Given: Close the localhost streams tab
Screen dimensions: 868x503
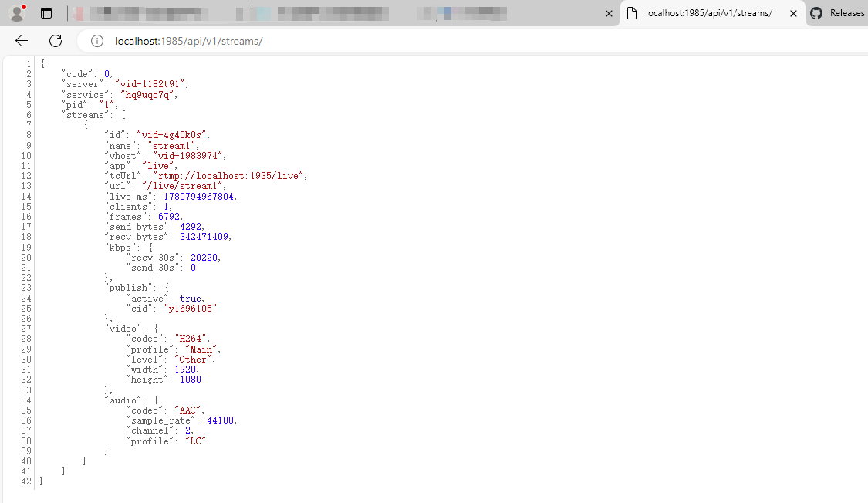Looking at the screenshot, I should click(x=793, y=13).
